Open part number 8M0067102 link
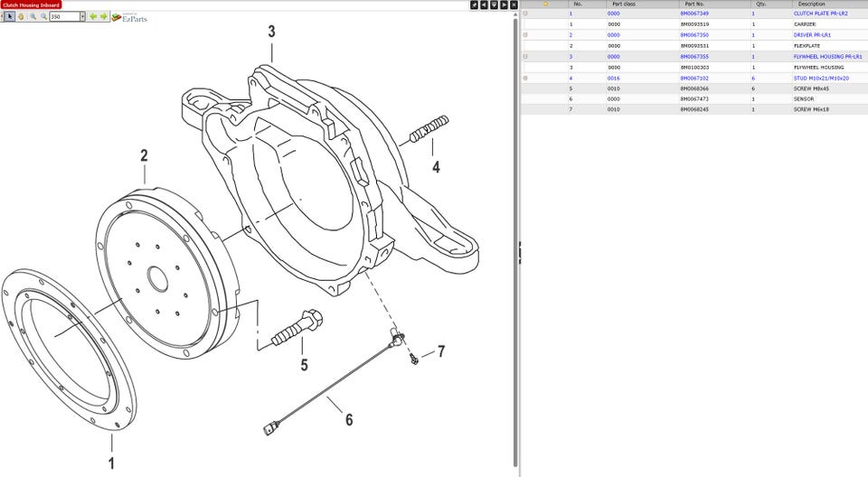 pyautogui.click(x=694, y=78)
